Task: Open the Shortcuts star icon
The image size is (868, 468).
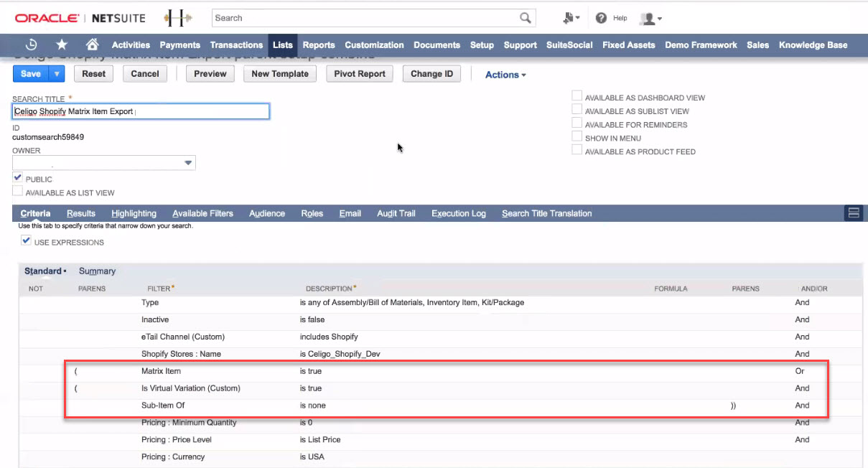Action: click(62, 45)
